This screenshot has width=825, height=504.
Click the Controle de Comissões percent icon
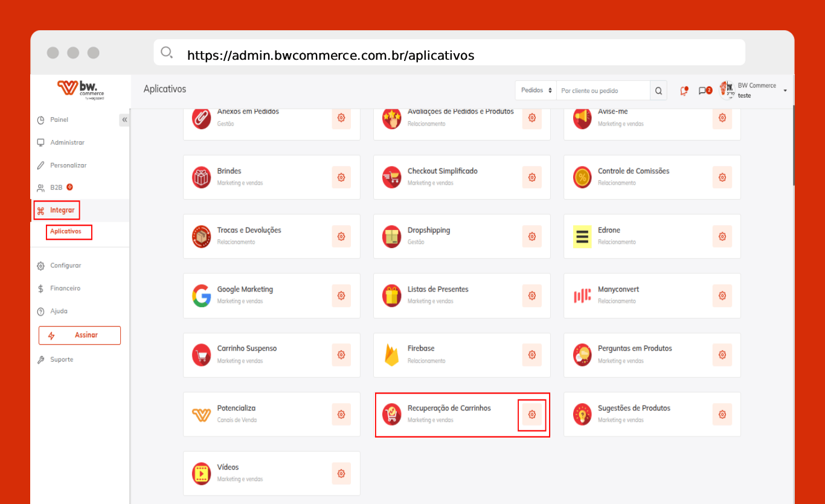click(583, 177)
